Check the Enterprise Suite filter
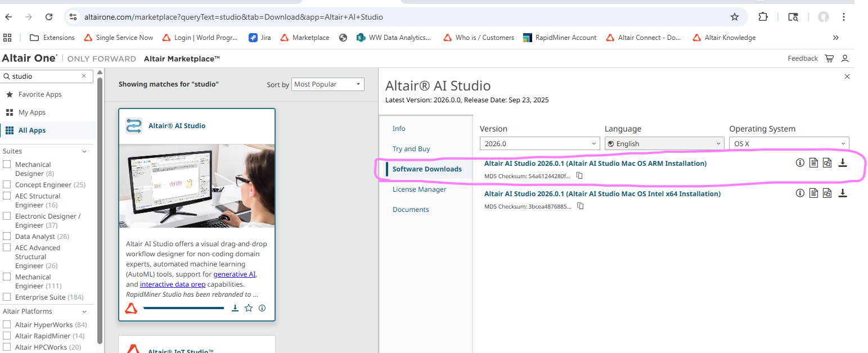 (x=7, y=297)
